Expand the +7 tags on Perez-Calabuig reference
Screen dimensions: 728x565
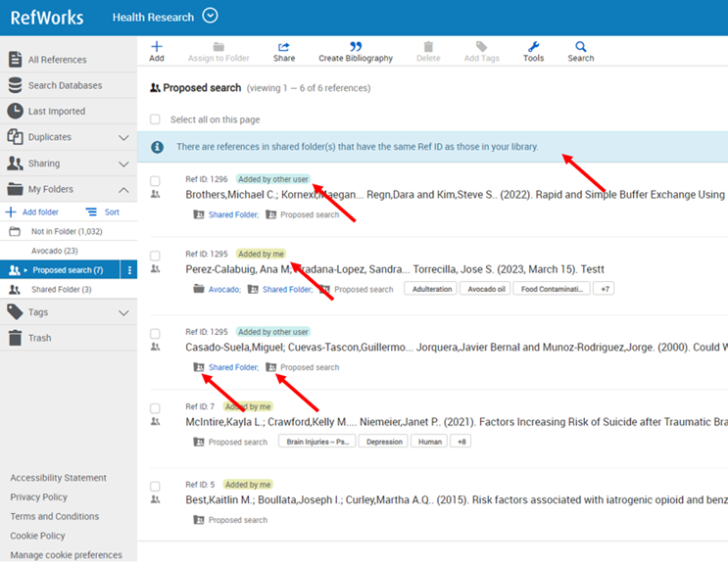click(x=604, y=289)
